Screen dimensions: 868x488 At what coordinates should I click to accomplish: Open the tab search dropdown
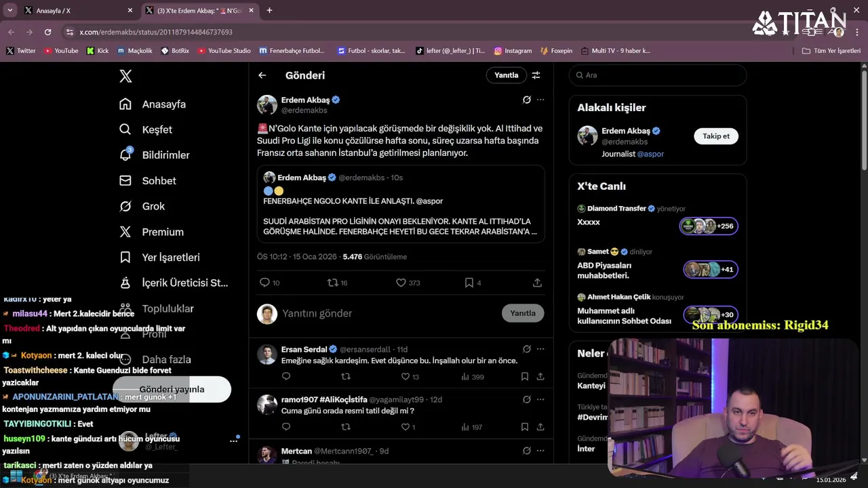pyautogui.click(x=9, y=10)
